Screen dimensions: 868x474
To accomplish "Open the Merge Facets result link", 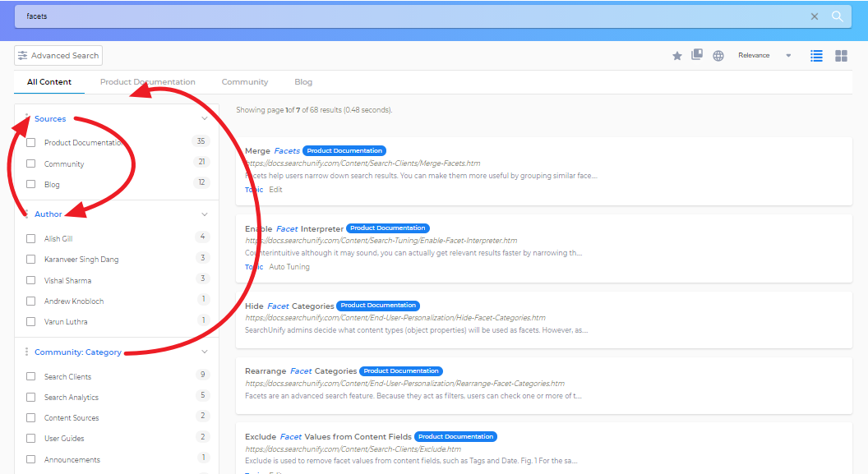I will pos(273,151).
